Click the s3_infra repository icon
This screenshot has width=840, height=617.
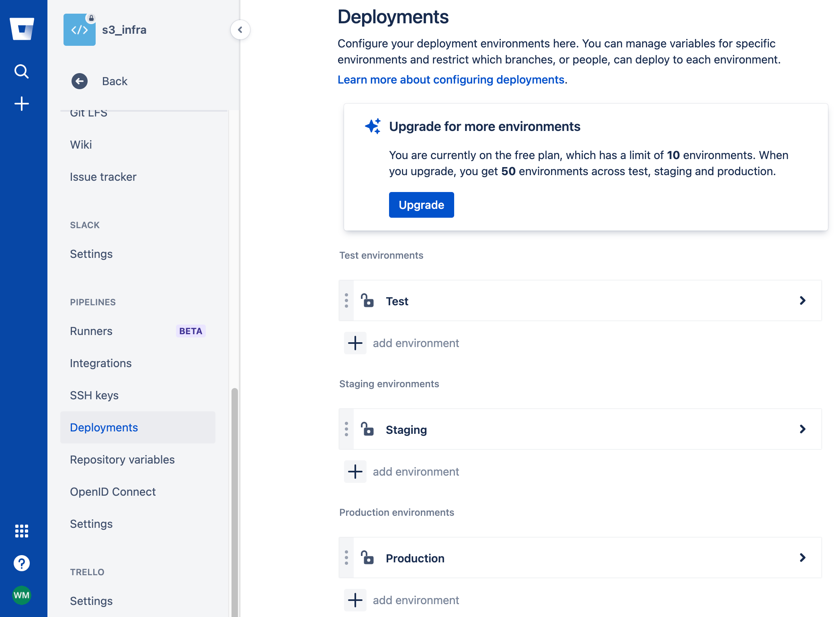pyautogui.click(x=79, y=29)
